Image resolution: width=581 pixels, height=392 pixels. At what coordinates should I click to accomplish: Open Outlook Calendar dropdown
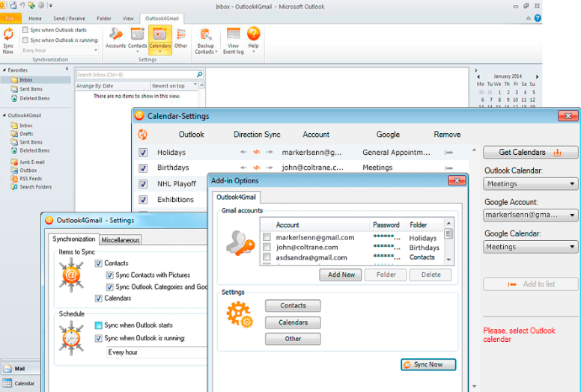pos(531,184)
